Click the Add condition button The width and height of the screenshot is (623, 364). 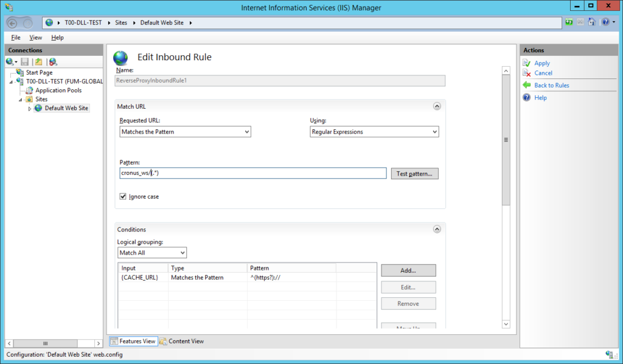pyautogui.click(x=408, y=270)
